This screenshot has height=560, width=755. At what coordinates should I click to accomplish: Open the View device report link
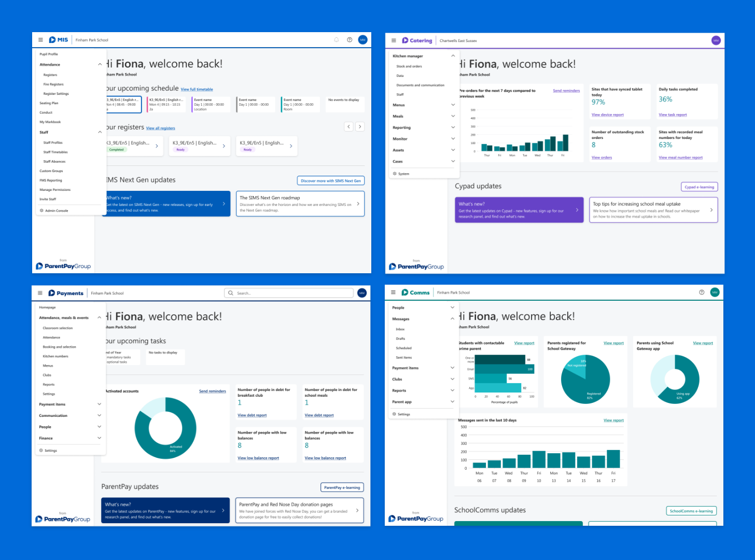[607, 115]
